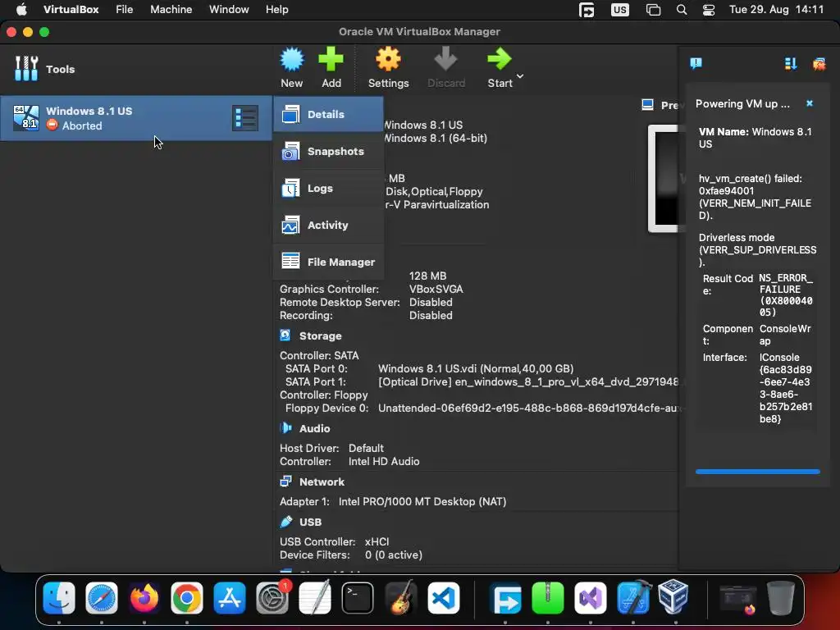The image size is (840, 630).
Task: Open VM Settings gear icon
Action: point(388,67)
